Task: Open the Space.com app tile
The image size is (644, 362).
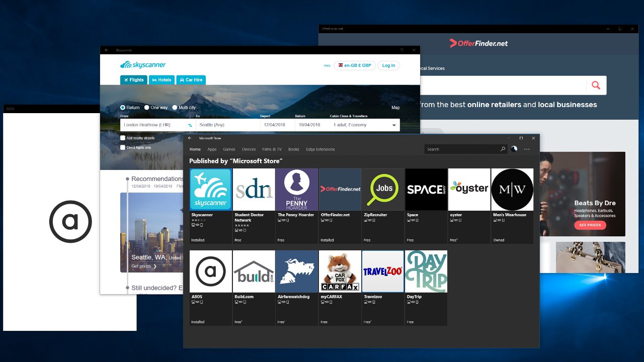Action: [x=426, y=206]
